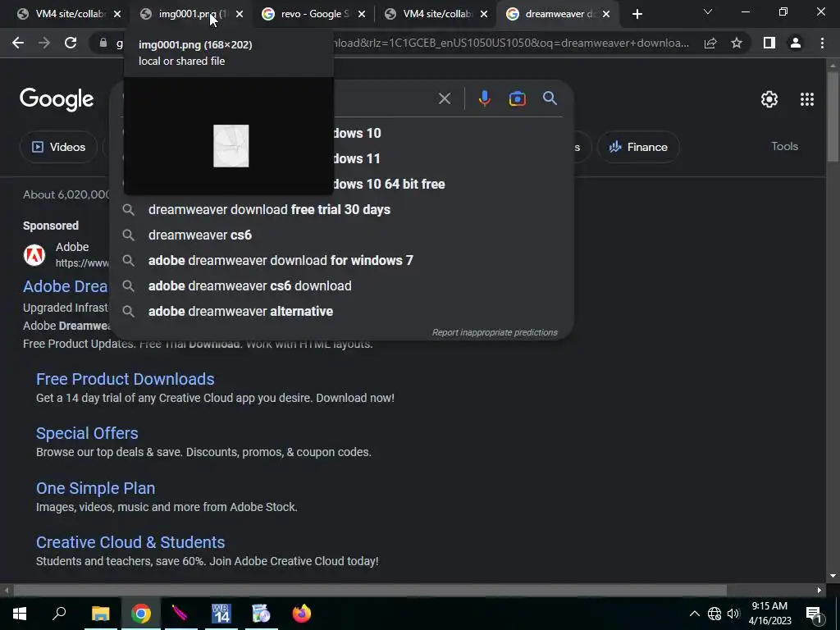Open a new tab with the plus button

point(637,15)
